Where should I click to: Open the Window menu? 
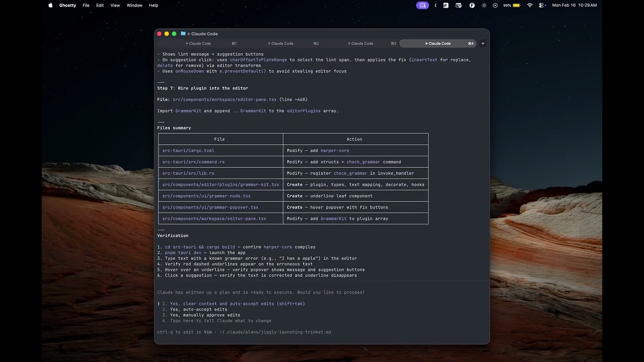click(x=134, y=5)
